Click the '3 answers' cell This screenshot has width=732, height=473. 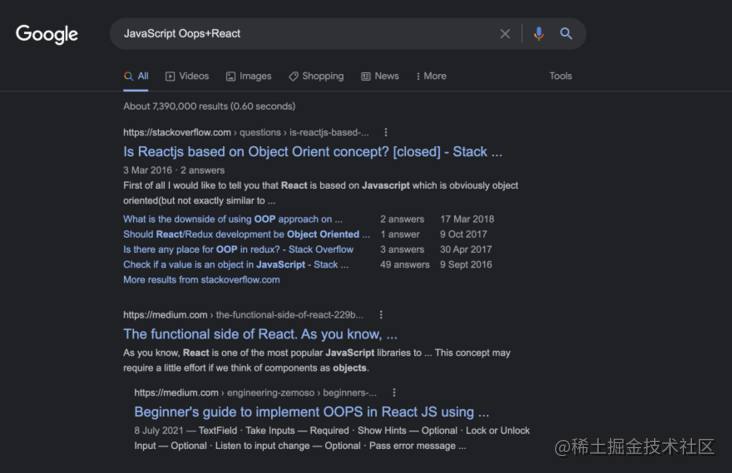[402, 250]
